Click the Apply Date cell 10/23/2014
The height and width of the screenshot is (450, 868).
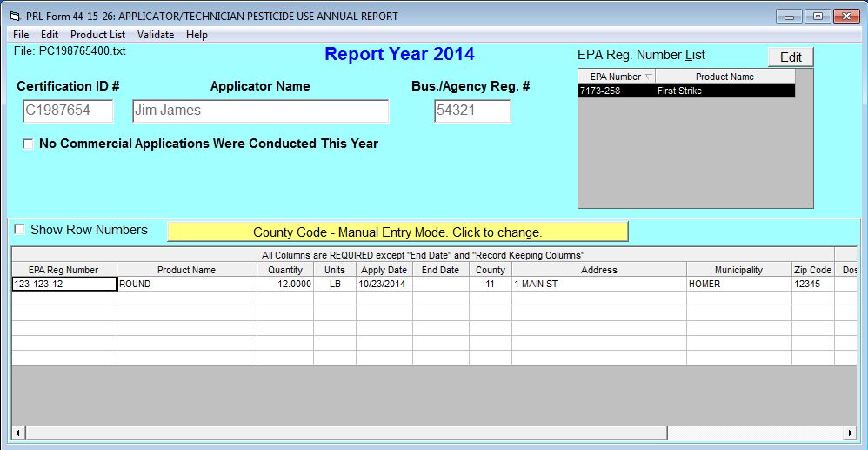384,284
